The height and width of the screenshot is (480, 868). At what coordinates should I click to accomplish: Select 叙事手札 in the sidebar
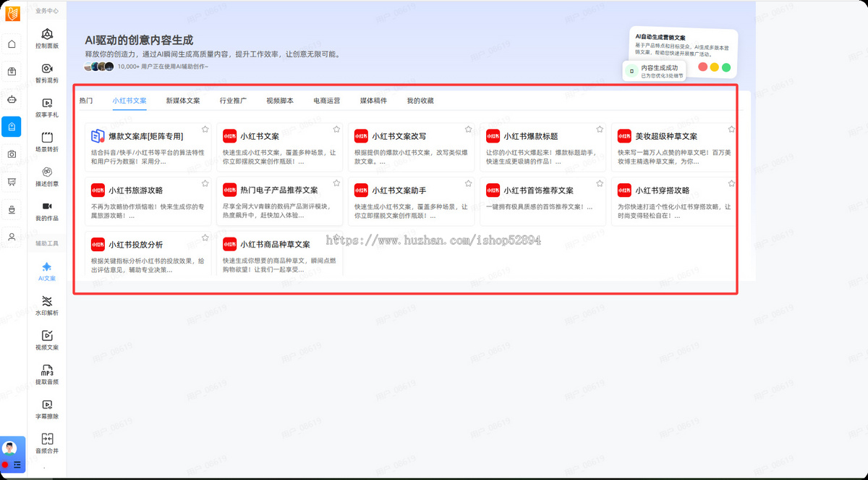click(x=47, y=107)
